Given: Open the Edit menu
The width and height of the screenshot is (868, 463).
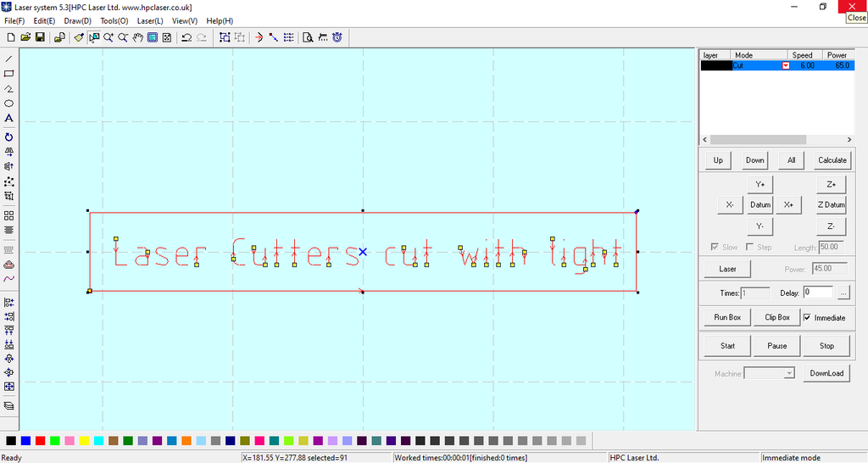Looking at the screenshot, I should [x=44, y=21].
